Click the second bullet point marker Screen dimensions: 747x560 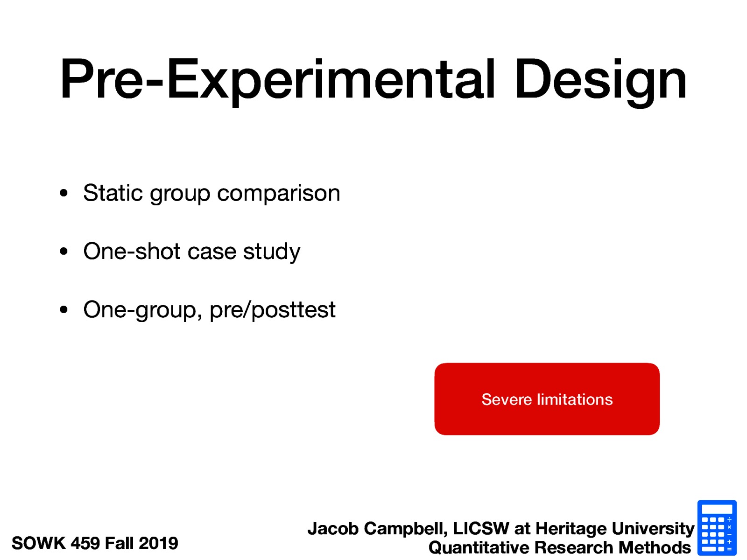(x=64, y=251)
